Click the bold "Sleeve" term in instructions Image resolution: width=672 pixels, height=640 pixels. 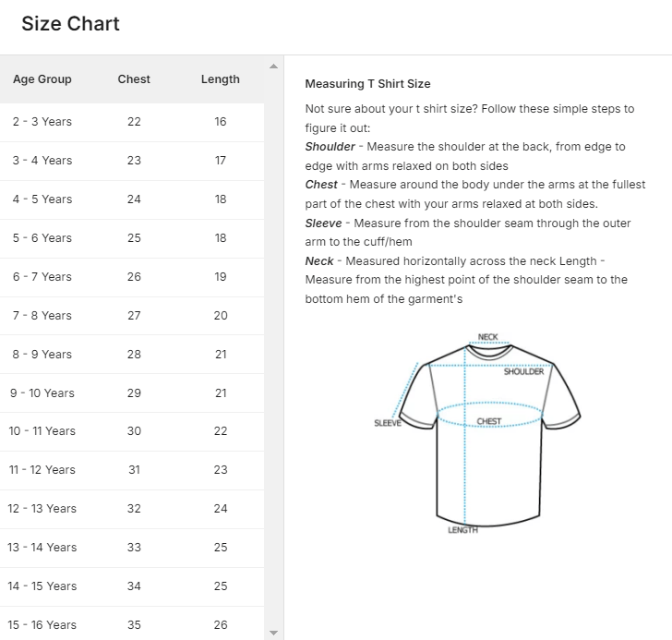click(323, 223)
